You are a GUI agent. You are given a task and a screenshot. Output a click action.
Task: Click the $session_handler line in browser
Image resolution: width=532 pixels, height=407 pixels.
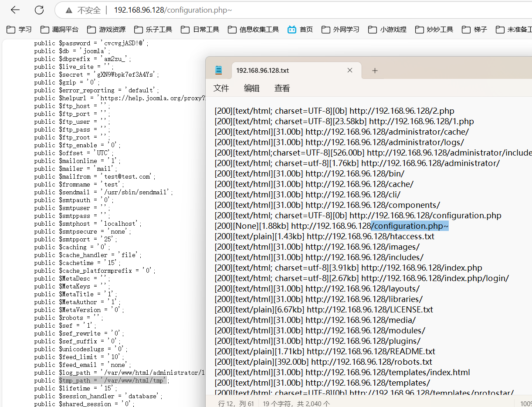click(x=98, y=396)
